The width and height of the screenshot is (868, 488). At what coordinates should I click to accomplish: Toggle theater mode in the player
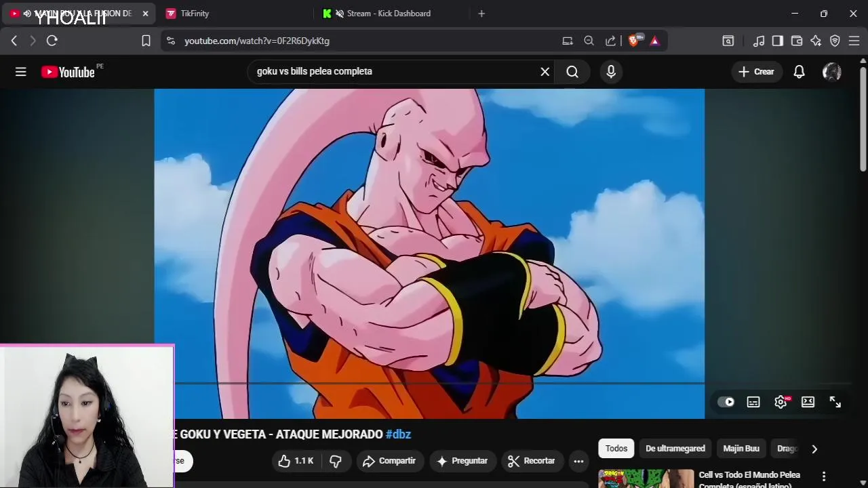(808, 402)
